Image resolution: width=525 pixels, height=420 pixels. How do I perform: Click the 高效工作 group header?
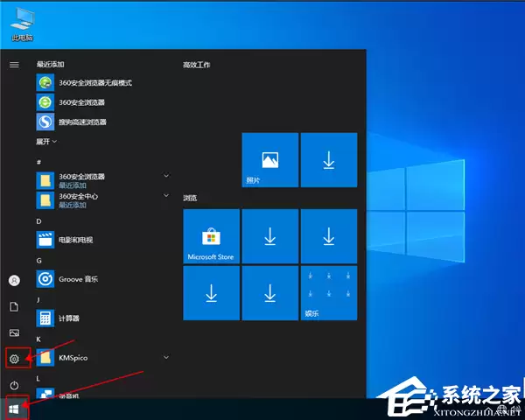(x=197, y=65)
